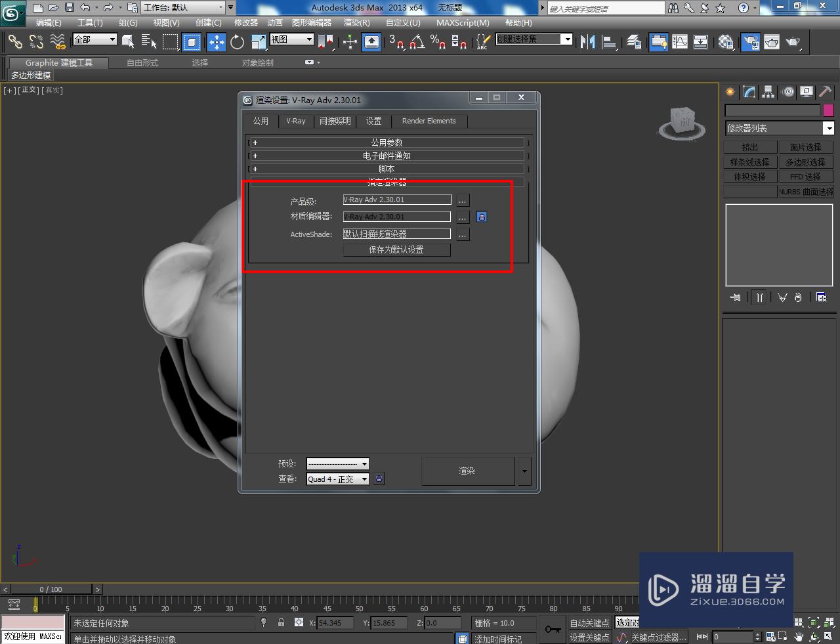The image size is (840, 644).
Task: Open the Motion command panel tab
Action: 787,92
